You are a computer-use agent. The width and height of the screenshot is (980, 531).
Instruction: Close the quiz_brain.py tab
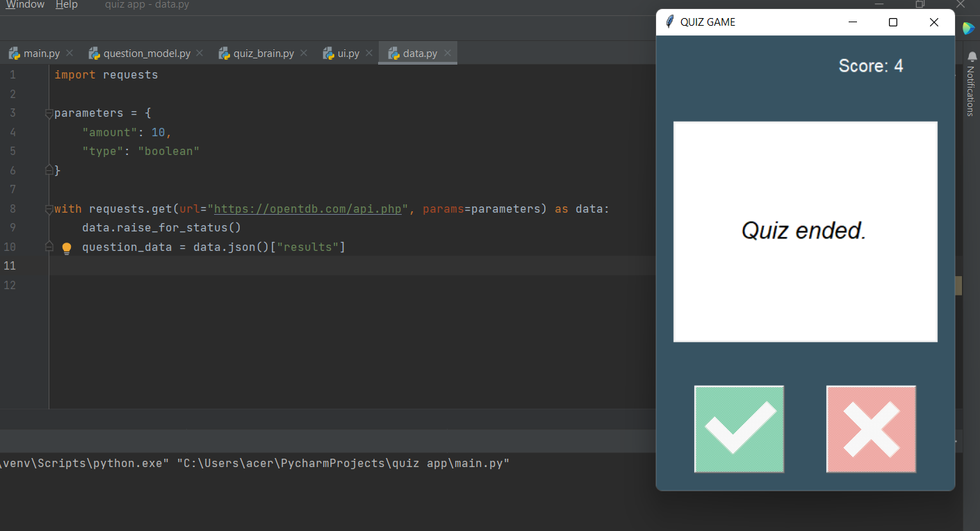(303, 53)
